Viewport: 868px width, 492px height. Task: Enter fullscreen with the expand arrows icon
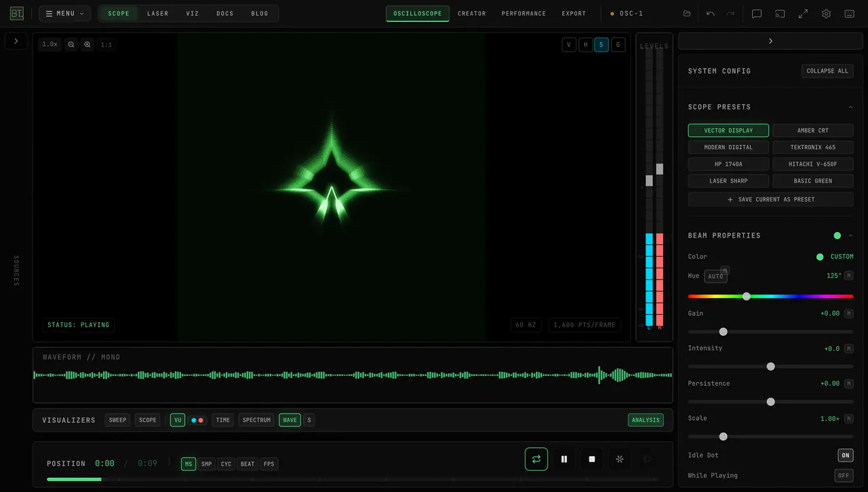coord(803,14)
